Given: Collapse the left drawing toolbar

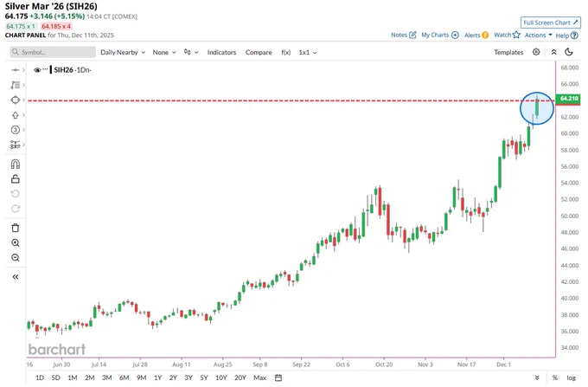Looking at the screenshot, I should point(16,277).
